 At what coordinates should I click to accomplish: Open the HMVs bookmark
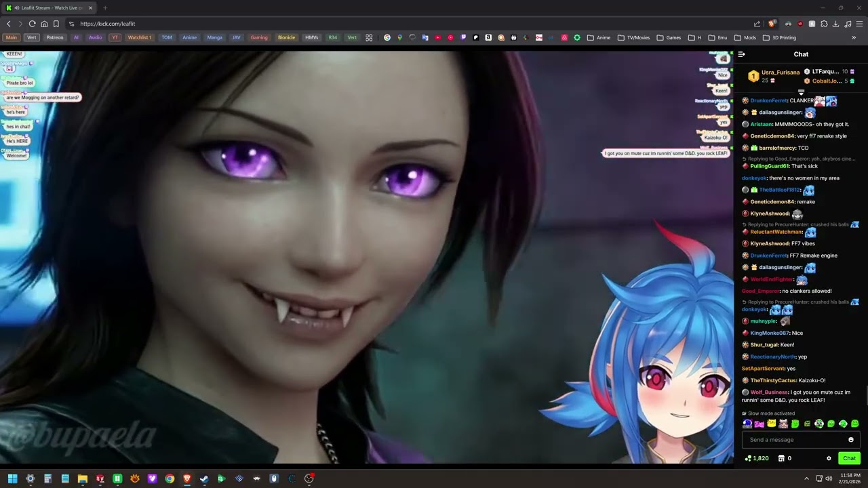pos(311,38)
